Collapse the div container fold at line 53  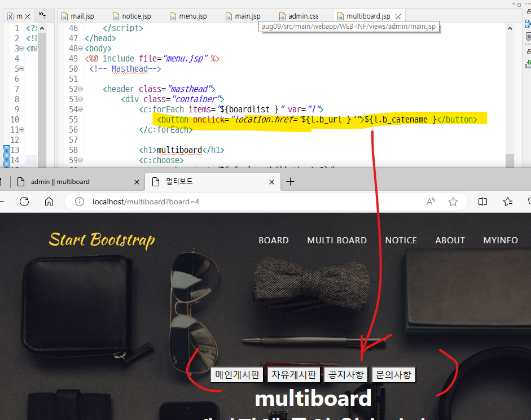coord(81,99)
